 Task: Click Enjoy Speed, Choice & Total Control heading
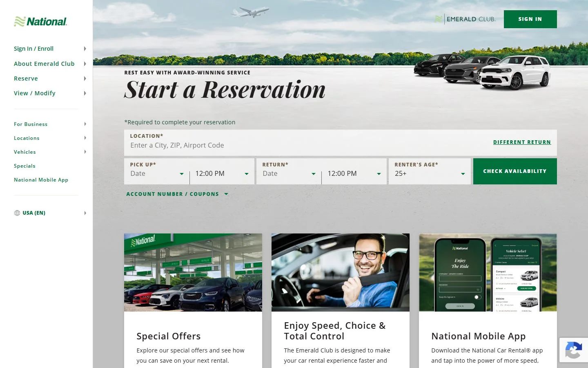(335, 331)
